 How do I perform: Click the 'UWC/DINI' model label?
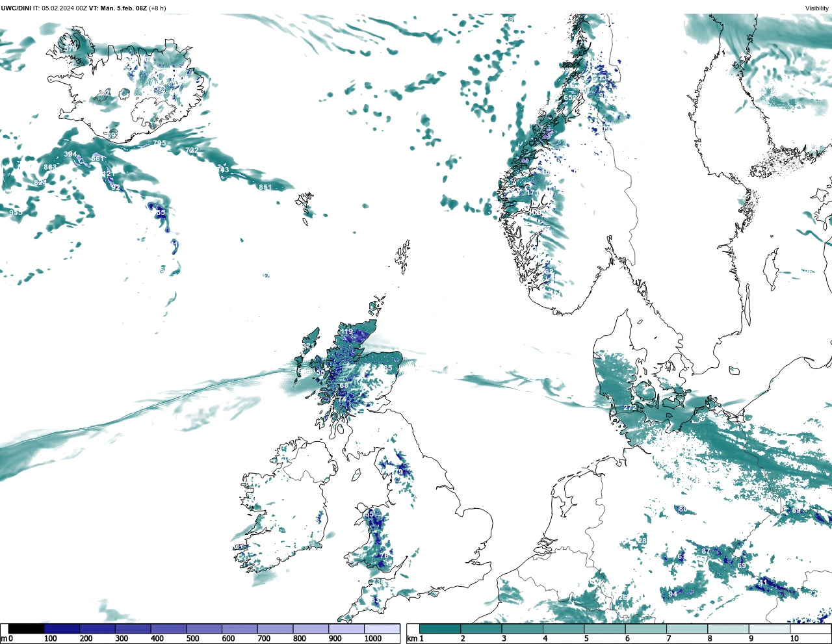[16, 8]
